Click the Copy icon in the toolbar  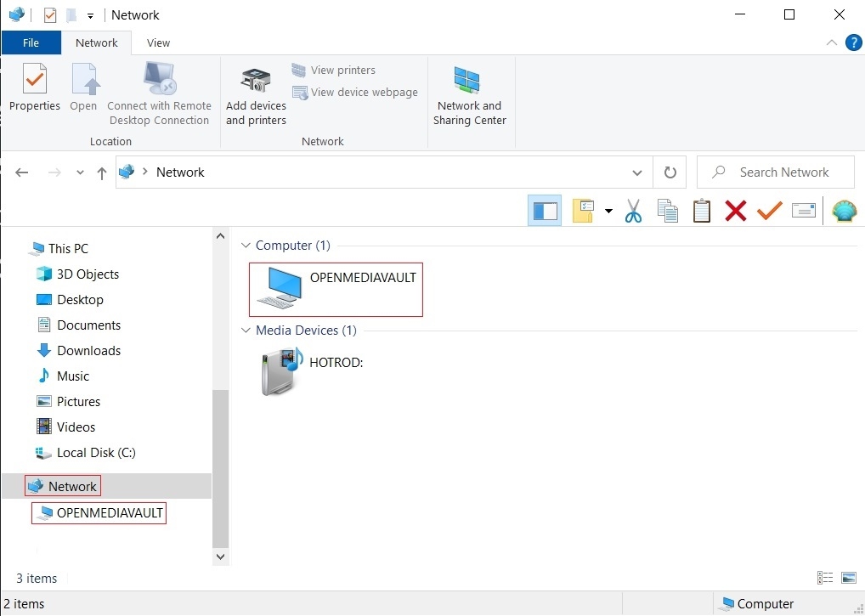(668, 211)
